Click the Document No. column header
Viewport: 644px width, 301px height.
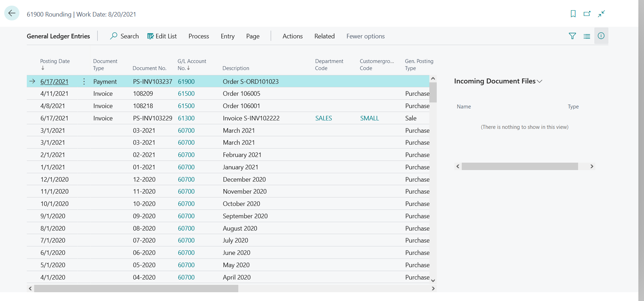tap(149, 68)
